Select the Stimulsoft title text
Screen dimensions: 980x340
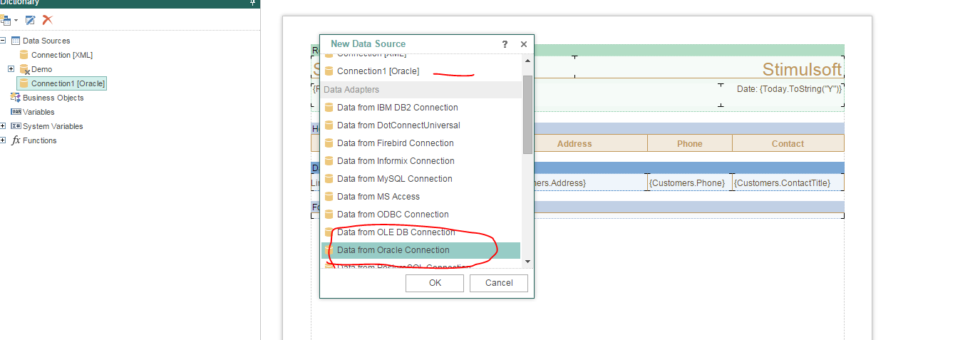[802, 69]
